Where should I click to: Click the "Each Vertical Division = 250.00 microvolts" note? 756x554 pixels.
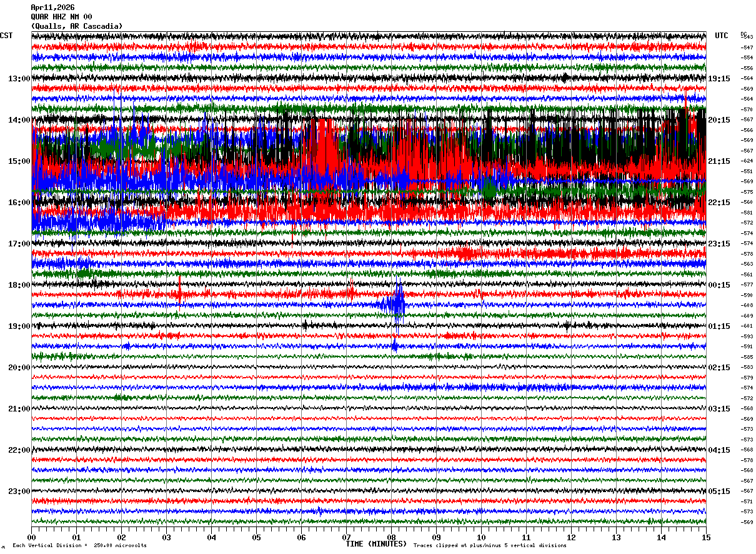[79, 546]
